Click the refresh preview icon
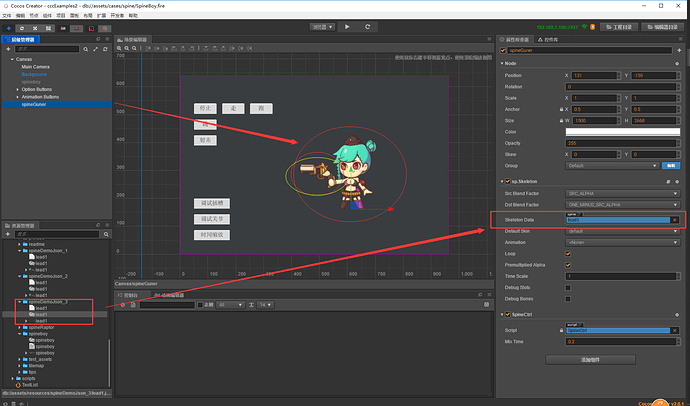This screenshot has height=406, width=690. point(367,27)
